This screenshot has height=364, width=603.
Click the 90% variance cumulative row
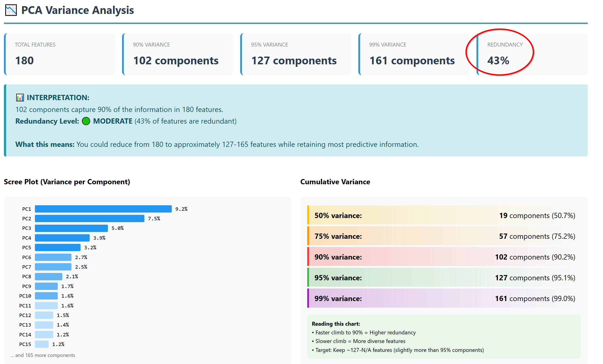click(x=444, y=257)
